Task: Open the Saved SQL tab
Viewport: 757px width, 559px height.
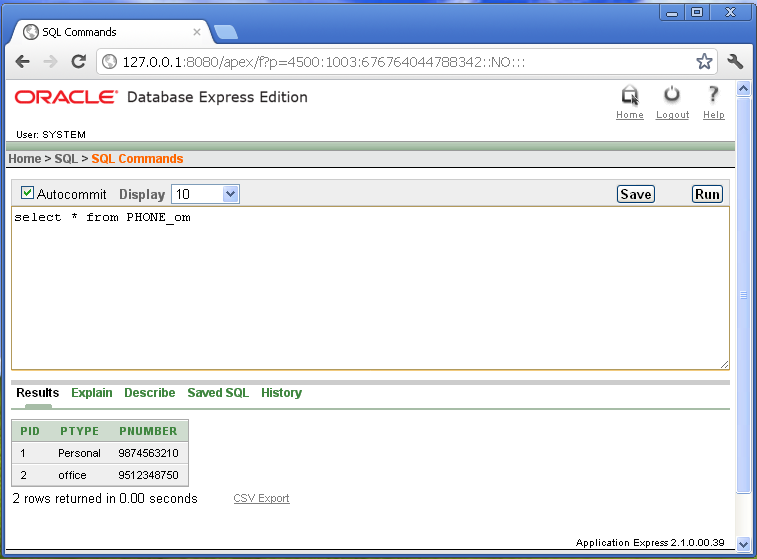Action: [x=218, y=392]
